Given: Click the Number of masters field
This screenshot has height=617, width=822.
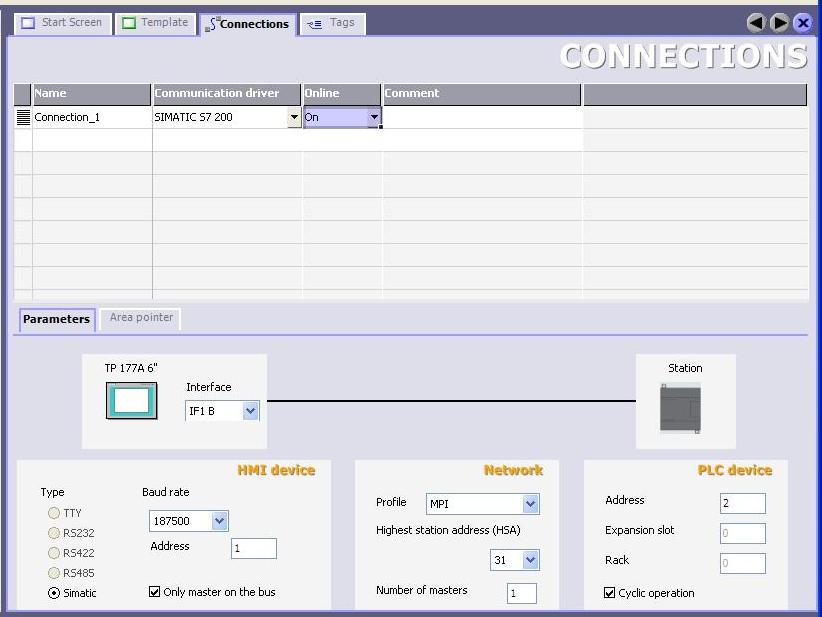Looking at the screenshot, I should 521,594.
